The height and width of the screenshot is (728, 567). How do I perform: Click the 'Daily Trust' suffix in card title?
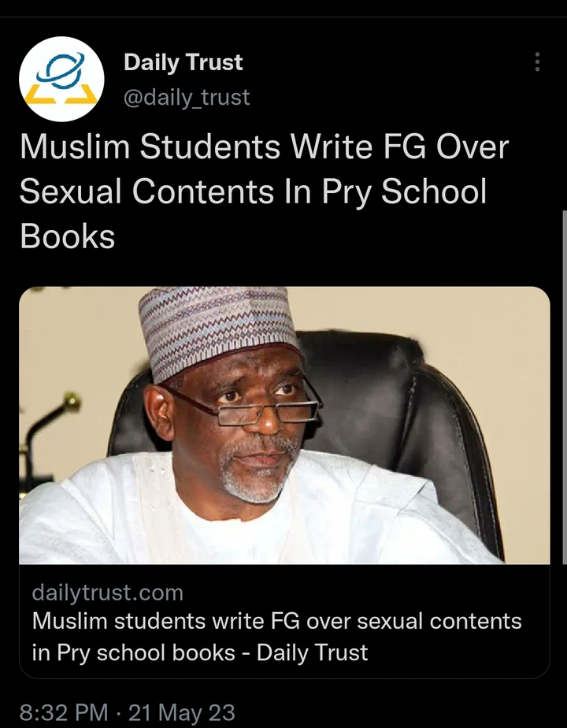pos(312,652)
